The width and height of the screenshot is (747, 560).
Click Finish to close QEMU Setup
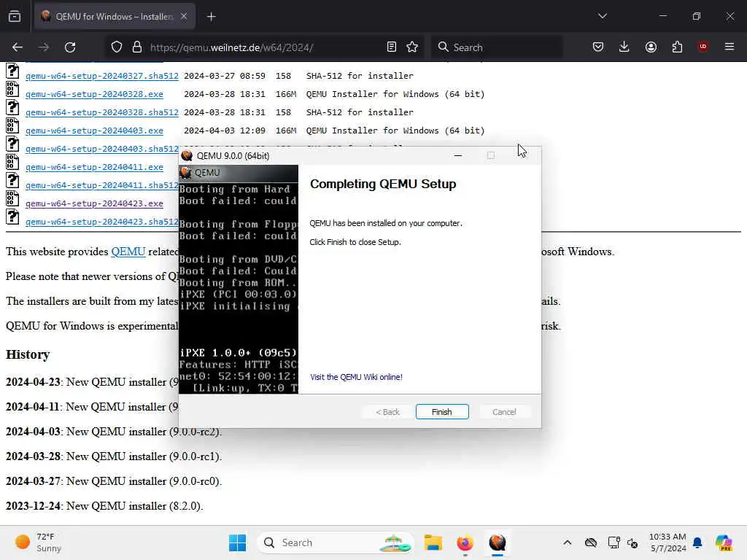(x=441, y=412)
